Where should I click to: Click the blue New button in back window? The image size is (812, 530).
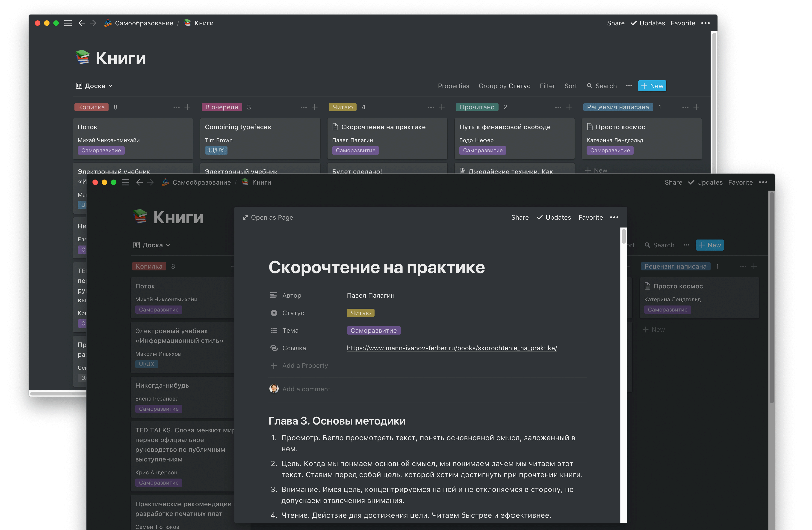pyautogui.click(x=652, y=86)
